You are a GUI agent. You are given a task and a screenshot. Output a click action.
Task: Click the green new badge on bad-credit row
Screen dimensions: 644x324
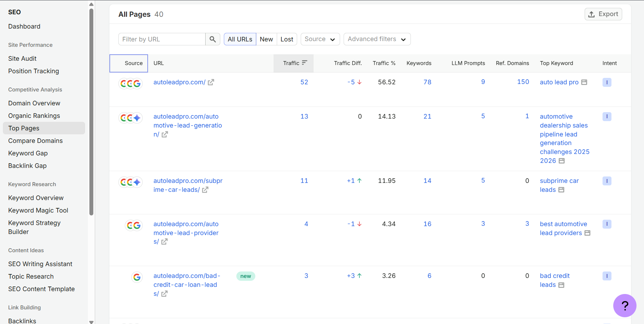click(246, 276)
